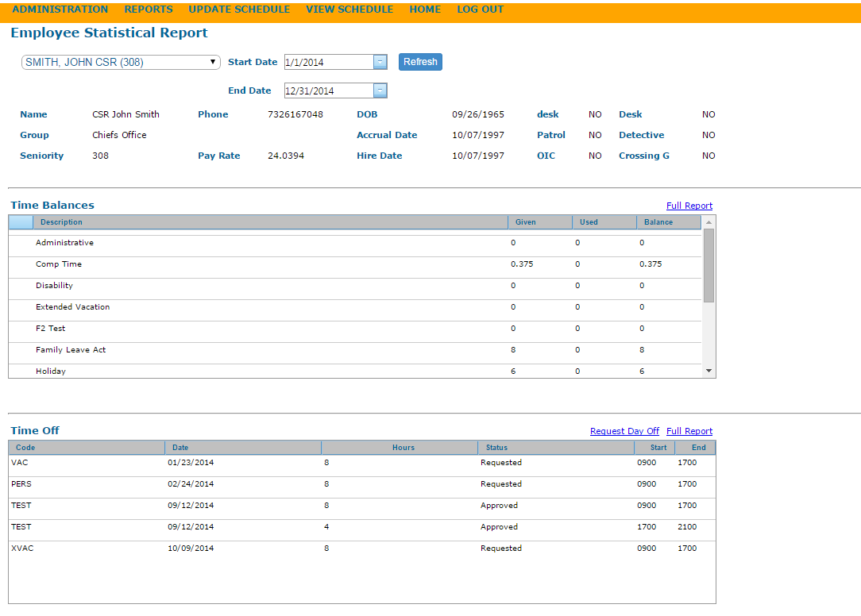
Task: Click the Start Date input field
Action: [328, 62]
